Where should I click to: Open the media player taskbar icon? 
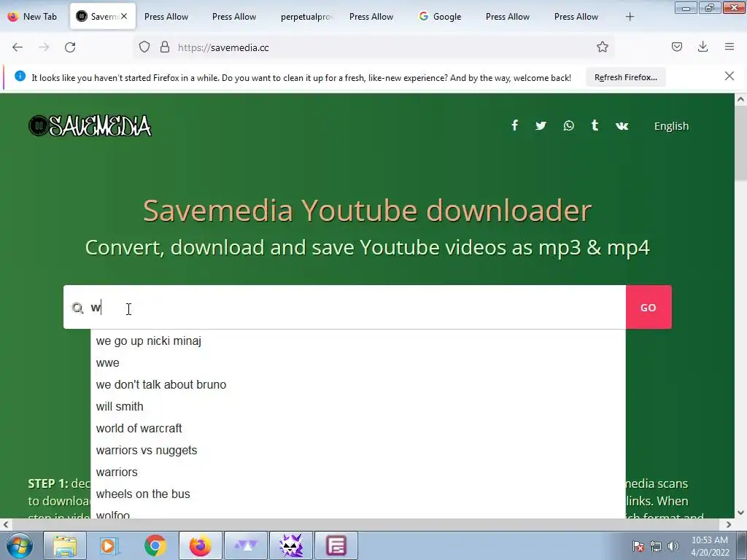click(109, 545)
